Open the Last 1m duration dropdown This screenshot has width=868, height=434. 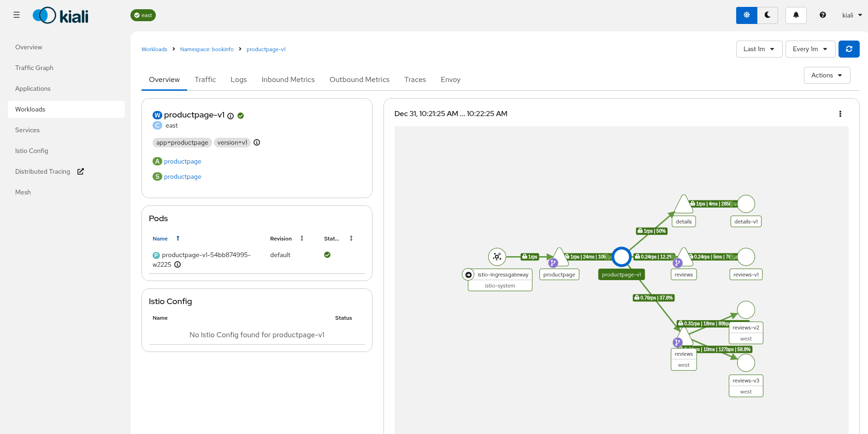(x=758, y=49)
